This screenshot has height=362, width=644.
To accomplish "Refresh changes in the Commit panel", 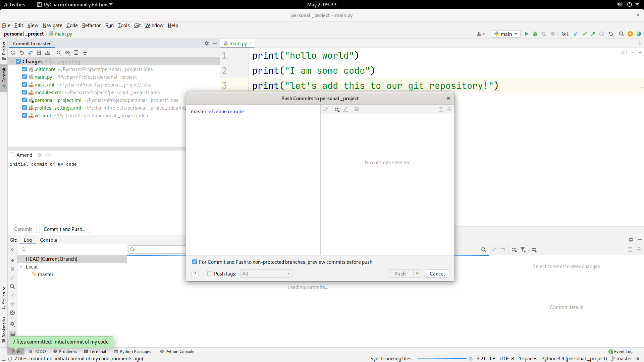I will pyautogui.click(x=13, y=53).
